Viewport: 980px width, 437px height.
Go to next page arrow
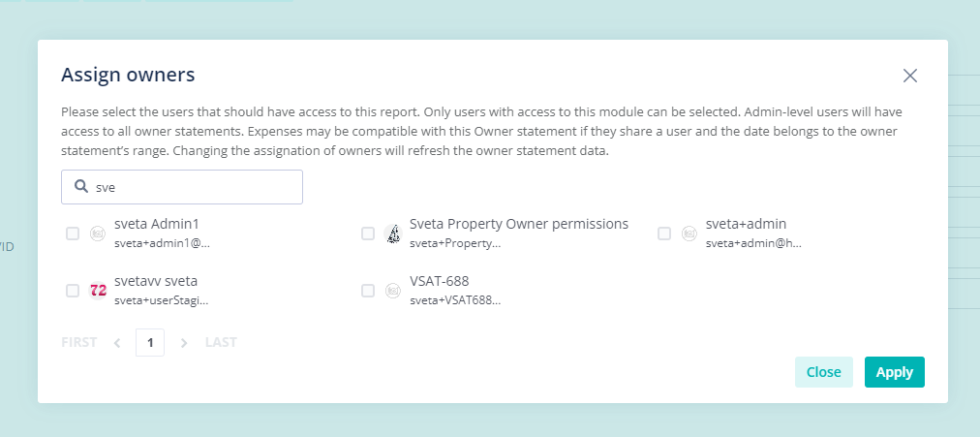click(184, 343)
